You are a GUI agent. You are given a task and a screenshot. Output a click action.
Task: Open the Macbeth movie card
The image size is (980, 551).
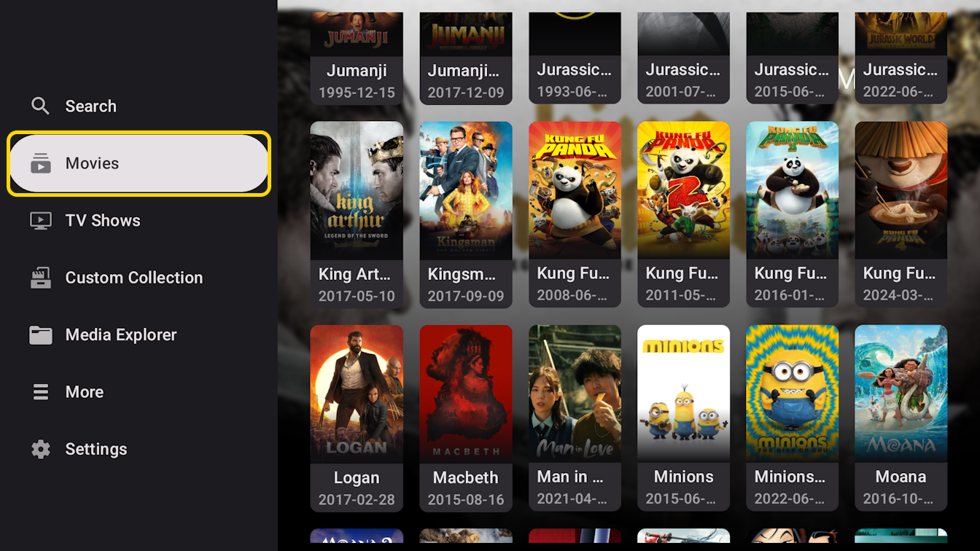[466, 418]
